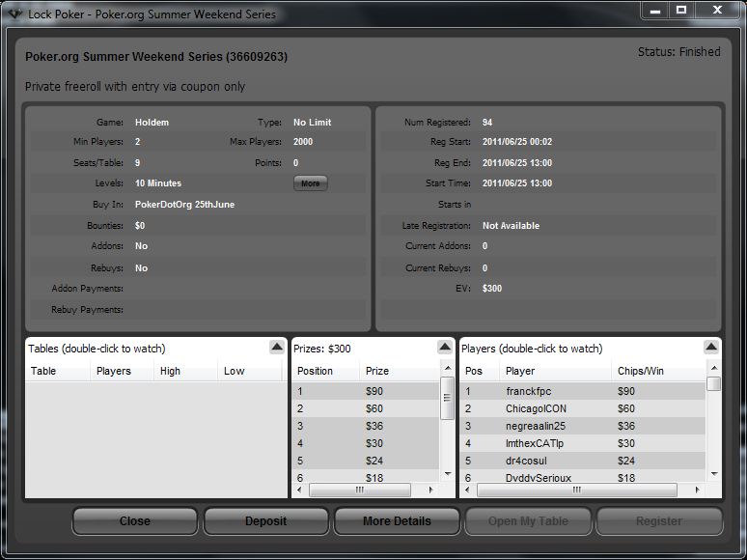Click up arrow of Players vertical scrollbar
The image size is (747, 560).
tap(713, 368)
